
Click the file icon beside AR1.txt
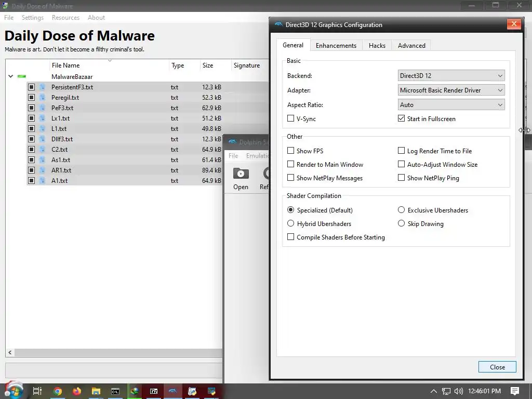pos(42,170)
